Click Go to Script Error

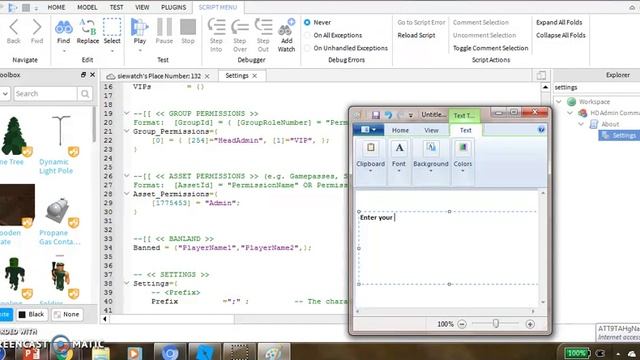coord(421,22)
